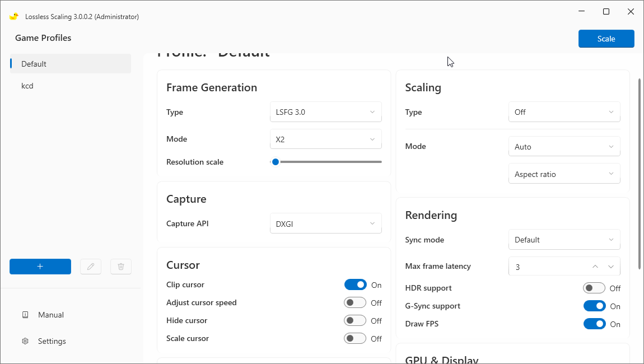The width and height of the screenshot is (644, 364).
Task: Expand the Aspect ratio dropdown
Action: [x=564, y=174]
